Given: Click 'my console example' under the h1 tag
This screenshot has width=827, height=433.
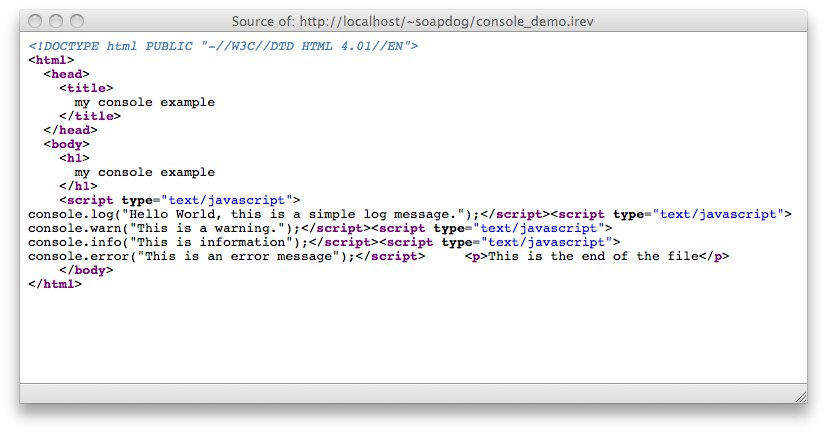Looking at the screenshot, I should coord(144,172).
